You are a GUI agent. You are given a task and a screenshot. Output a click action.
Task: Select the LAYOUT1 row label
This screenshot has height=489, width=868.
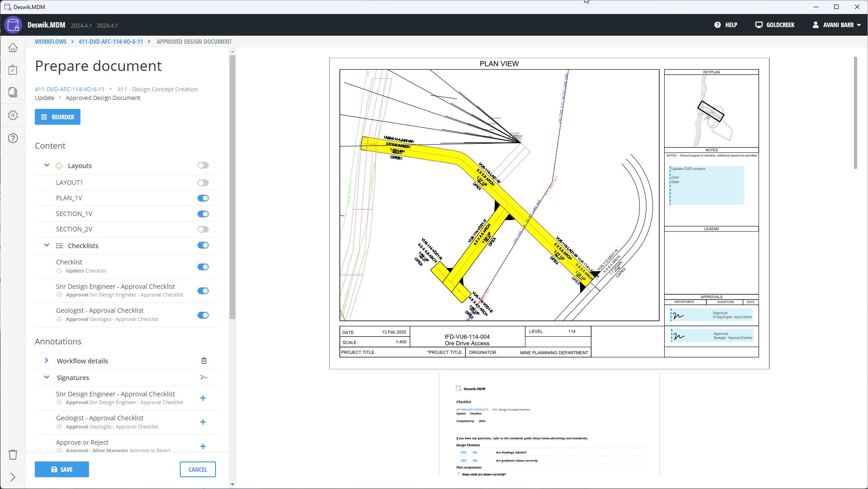click(x=70, y=183)
